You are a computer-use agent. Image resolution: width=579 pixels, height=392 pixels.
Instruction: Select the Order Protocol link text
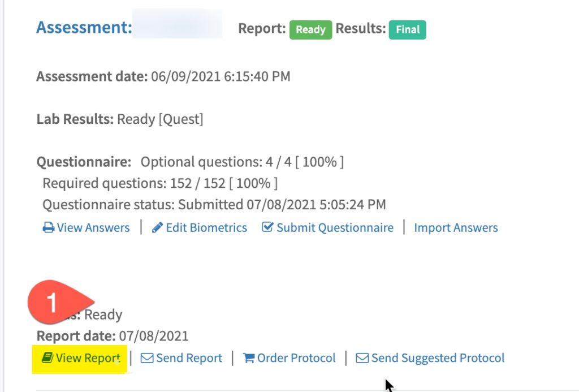pyautogui.click(x=296, y=358)
